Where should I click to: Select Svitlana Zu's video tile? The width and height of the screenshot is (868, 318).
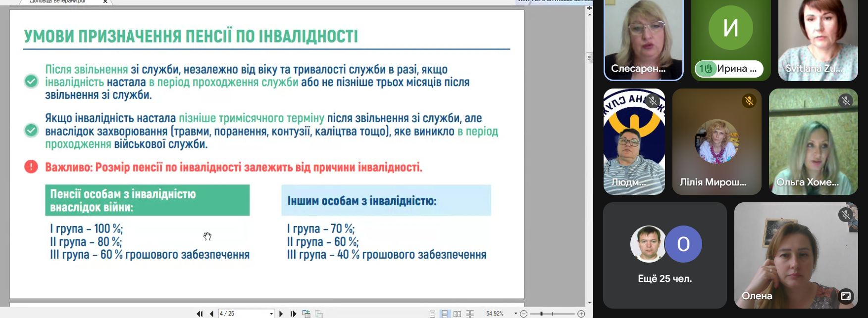tap(818, 40)
